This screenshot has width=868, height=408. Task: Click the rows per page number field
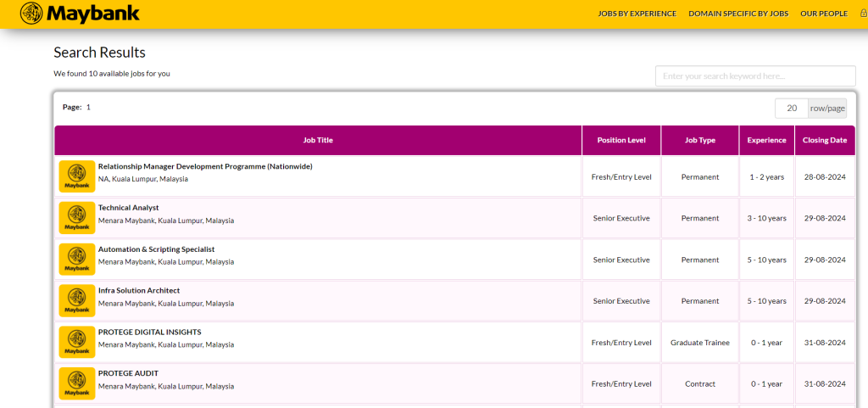pyautogui.click(x=791, y=109)
